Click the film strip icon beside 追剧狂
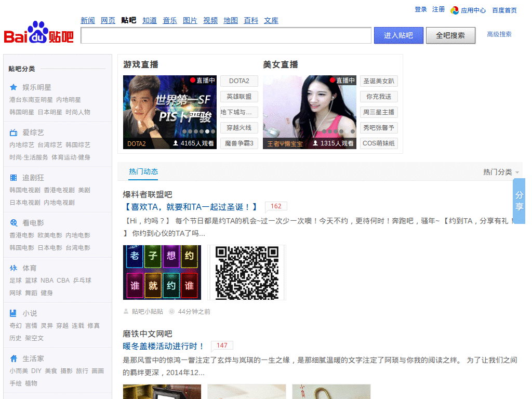The height and width of the screenshot is (399, 532). click(14, 178)
